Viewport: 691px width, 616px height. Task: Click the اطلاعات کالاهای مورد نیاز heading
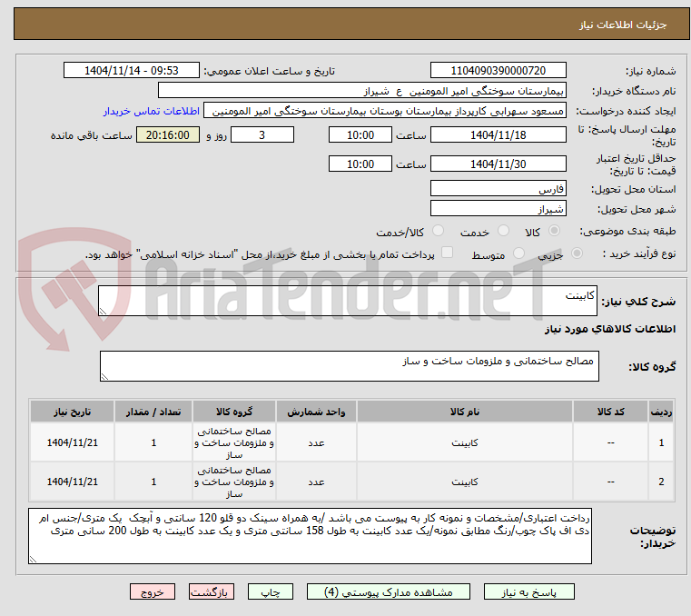pyautogui.click(x=610, y=329)
